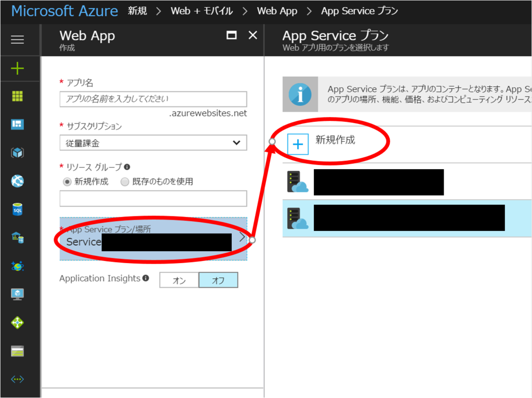The height and width of the screenshot is (398, 532).
Task: Maximize the Web App blade
Action: coord(231,35)
